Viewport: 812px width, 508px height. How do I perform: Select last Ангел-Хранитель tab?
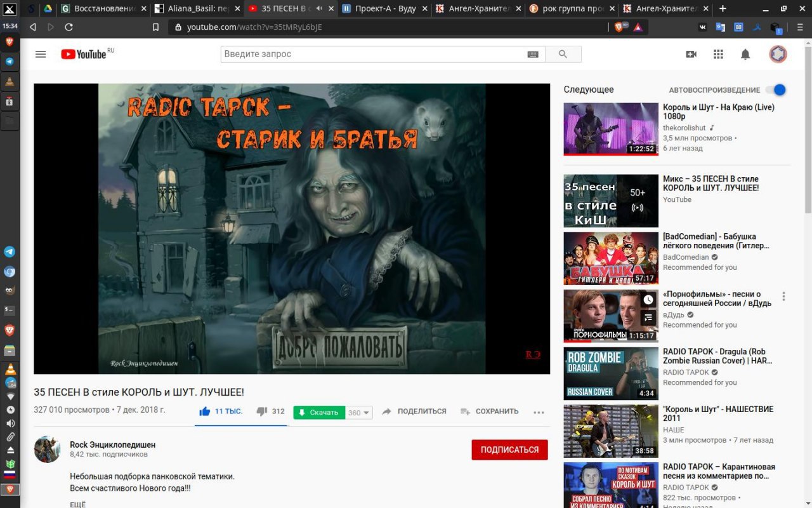click(x=666, y=8)
